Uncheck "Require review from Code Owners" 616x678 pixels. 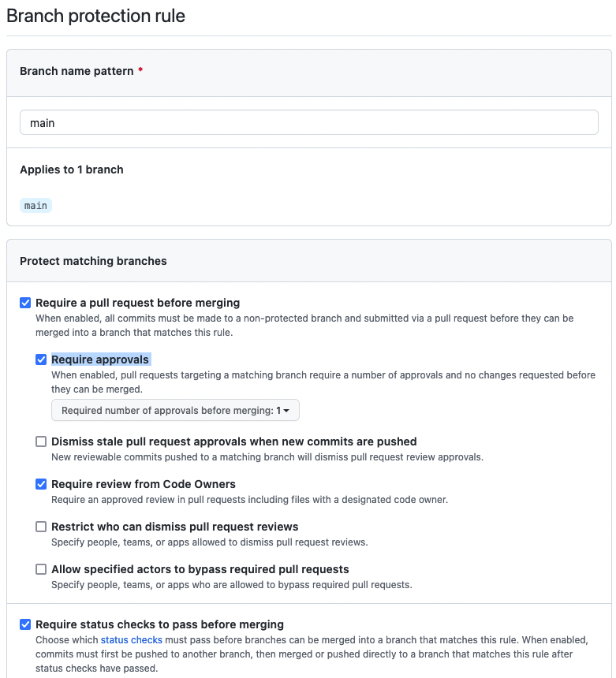(41, 484)
